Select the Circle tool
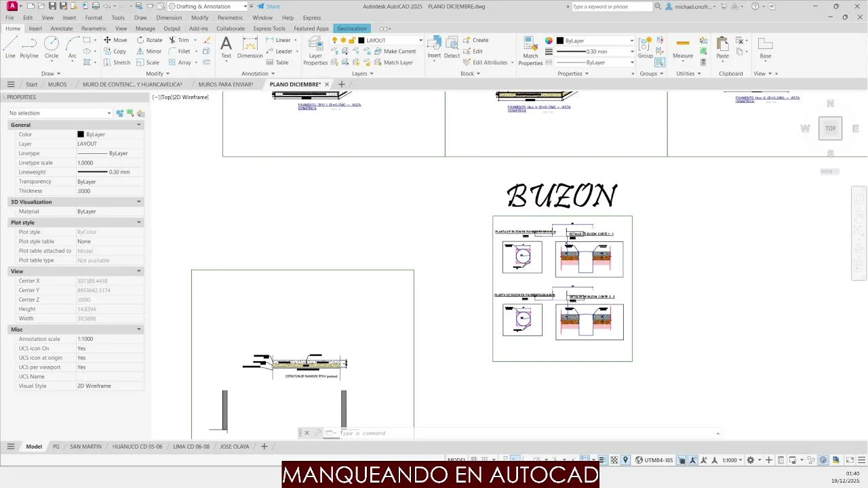The image size is (868, 488). coord(52,47)
